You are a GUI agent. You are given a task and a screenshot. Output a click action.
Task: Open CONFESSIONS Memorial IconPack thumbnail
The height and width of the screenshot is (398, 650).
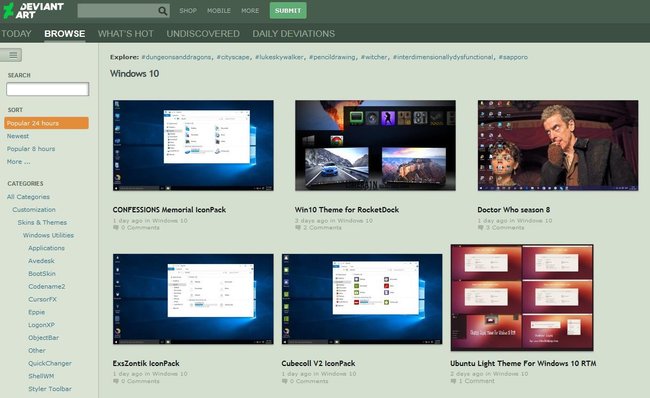tap(193, 146)
